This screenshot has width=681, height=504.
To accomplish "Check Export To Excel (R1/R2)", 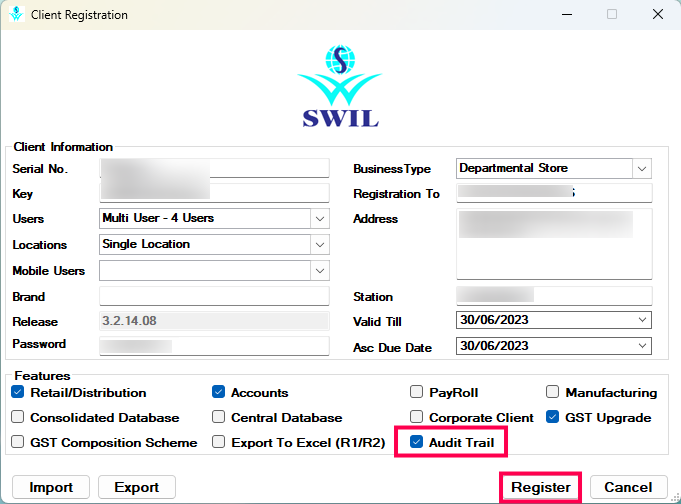I will pos(218,442).
